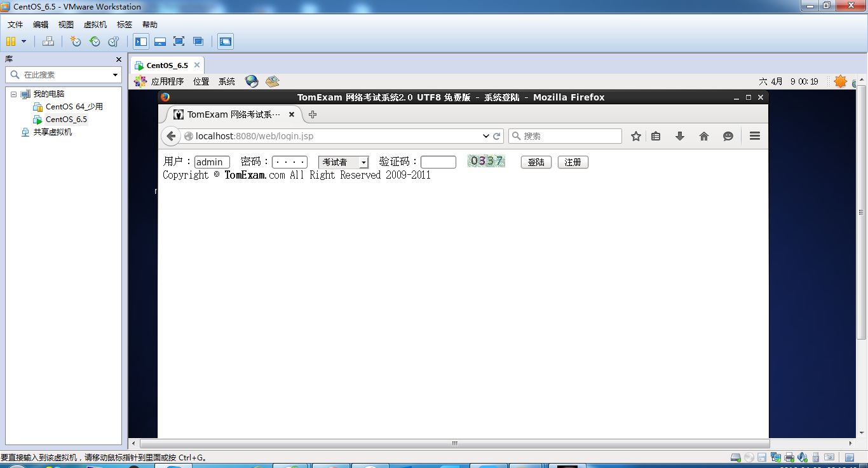Open the 考试者 role dropdown
This screenshot has width=868, height=468.
[x=343, y=162]
